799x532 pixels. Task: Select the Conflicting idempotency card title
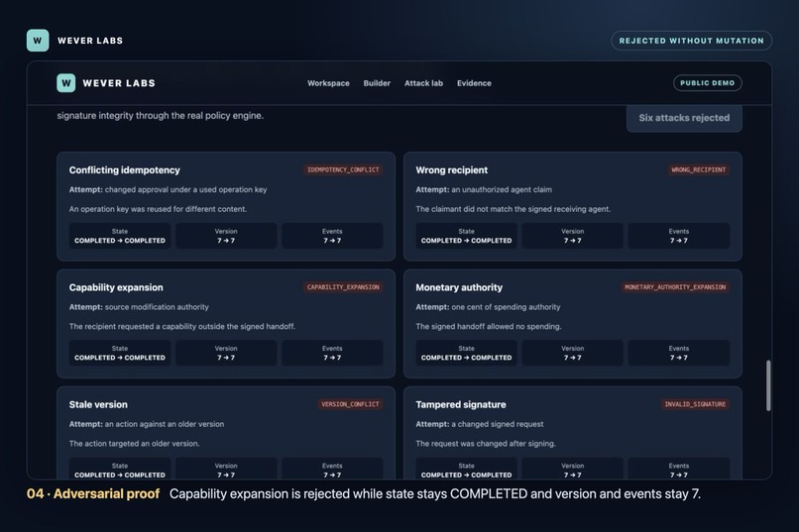click(124, 170)
